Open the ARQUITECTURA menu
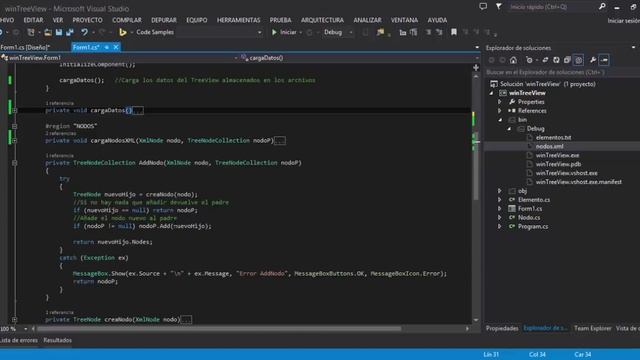The image size is (640, 360). click(322, 20)
